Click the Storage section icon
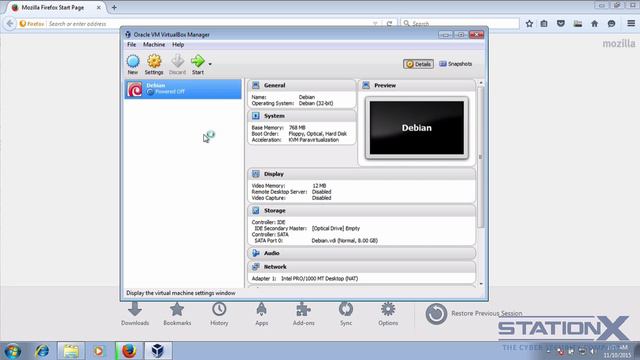The width and height of the screenshot is (640, 360). pos(256,211)
